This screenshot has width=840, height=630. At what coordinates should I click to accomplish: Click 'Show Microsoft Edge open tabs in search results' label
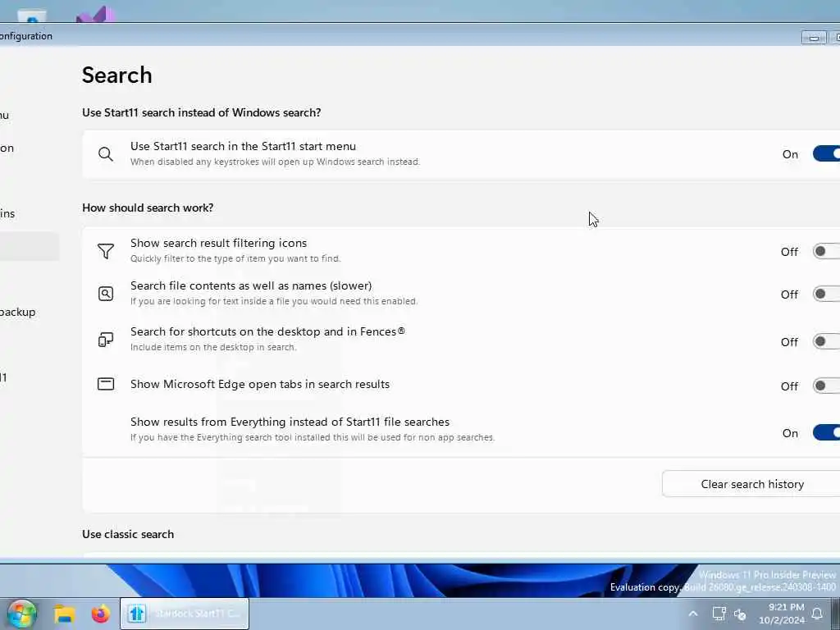click(260, 384)
